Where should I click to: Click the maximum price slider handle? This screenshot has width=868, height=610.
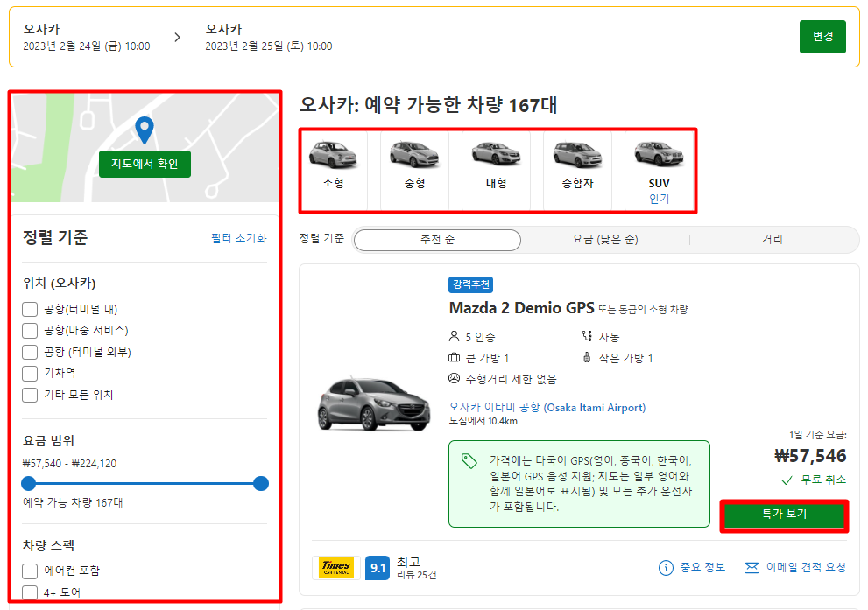[261, 483]
